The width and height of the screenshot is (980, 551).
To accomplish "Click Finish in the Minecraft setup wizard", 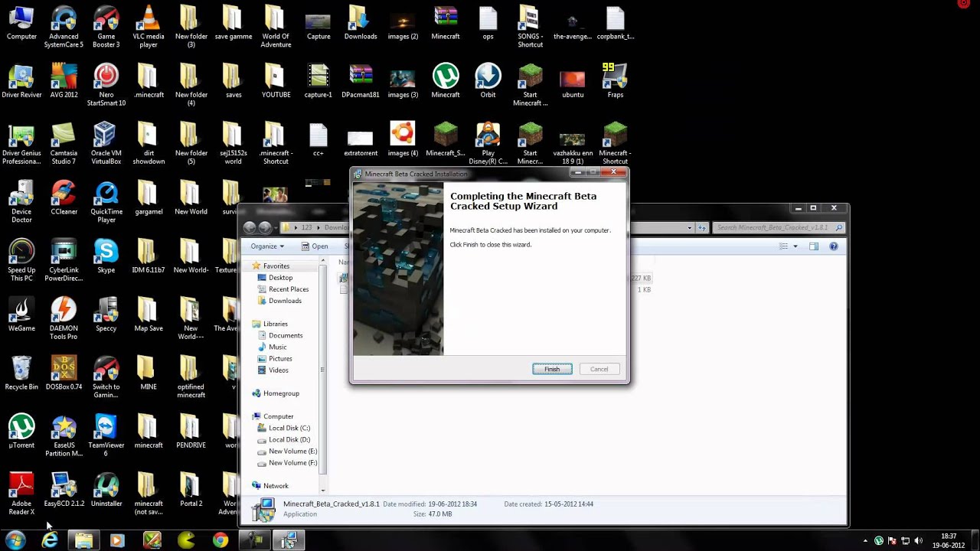I will tap(552, 369).
